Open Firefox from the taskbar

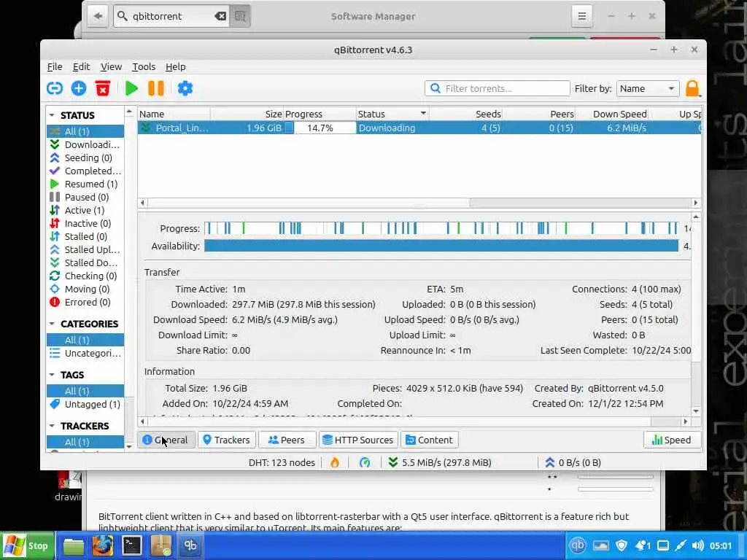(102, 545)
